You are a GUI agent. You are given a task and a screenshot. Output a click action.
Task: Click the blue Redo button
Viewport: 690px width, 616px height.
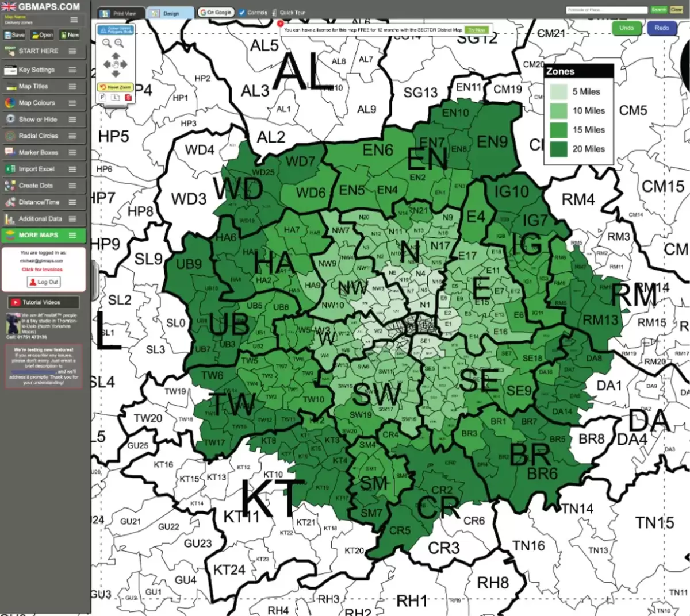(x=662, y=28)
